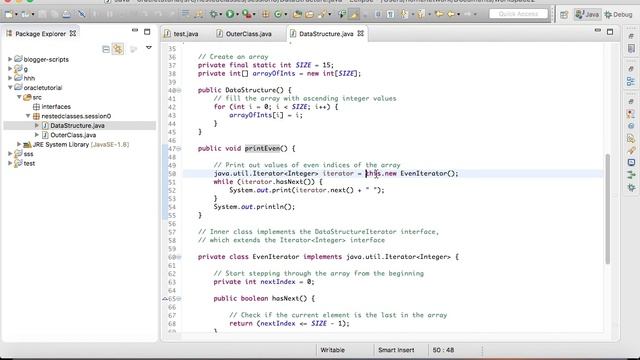Switch to the Java perspective
640x360 pixels.
(587, 14)
